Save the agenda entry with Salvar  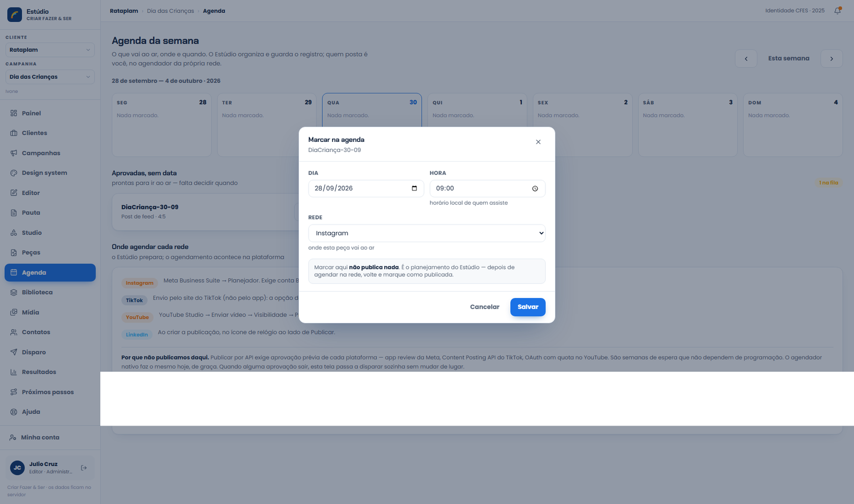(x=528, y=307)
